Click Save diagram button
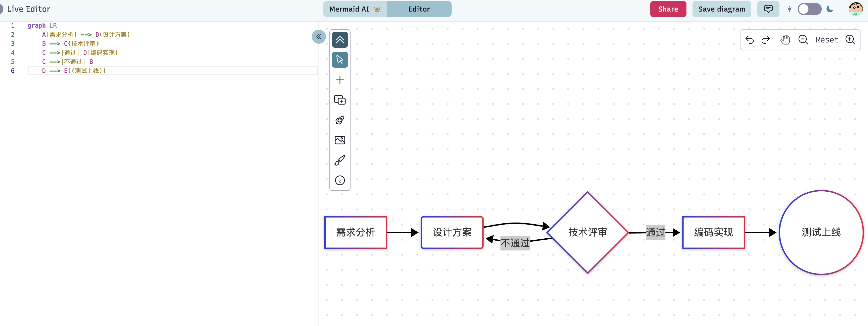This screenshot has height=326, width=868. [721, 9]
